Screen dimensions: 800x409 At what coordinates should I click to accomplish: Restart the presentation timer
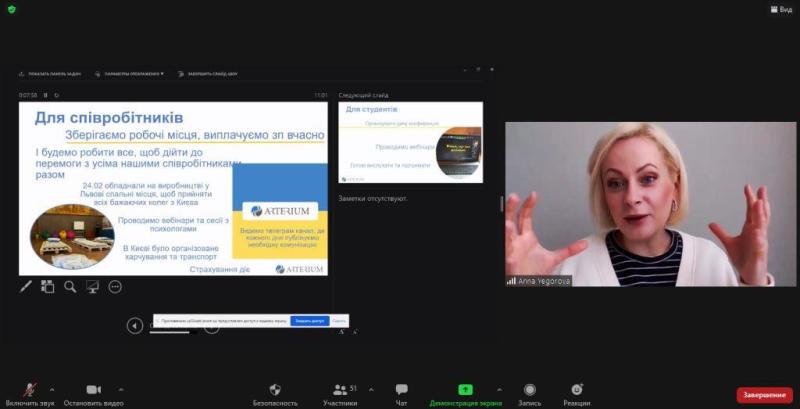pos(57,95)
